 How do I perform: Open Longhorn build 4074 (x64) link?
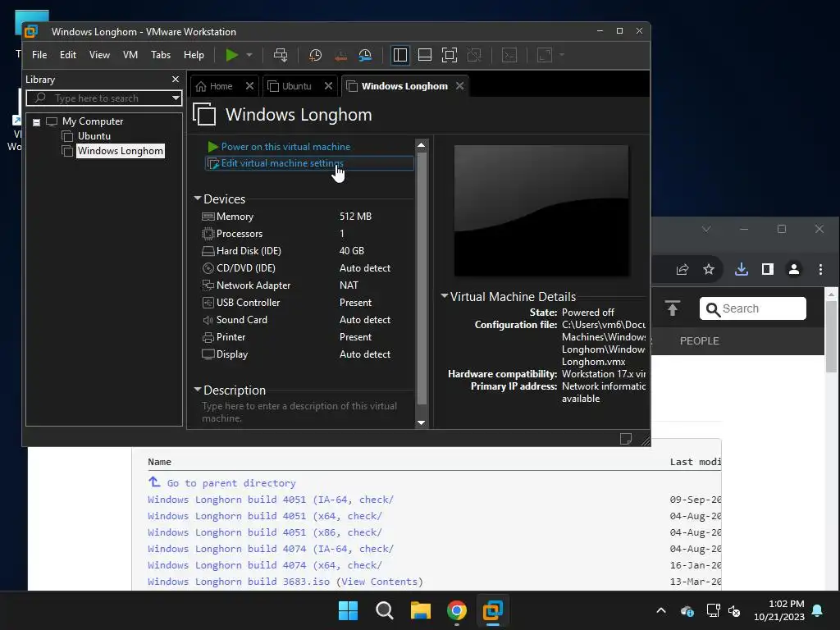click(265, 565)
